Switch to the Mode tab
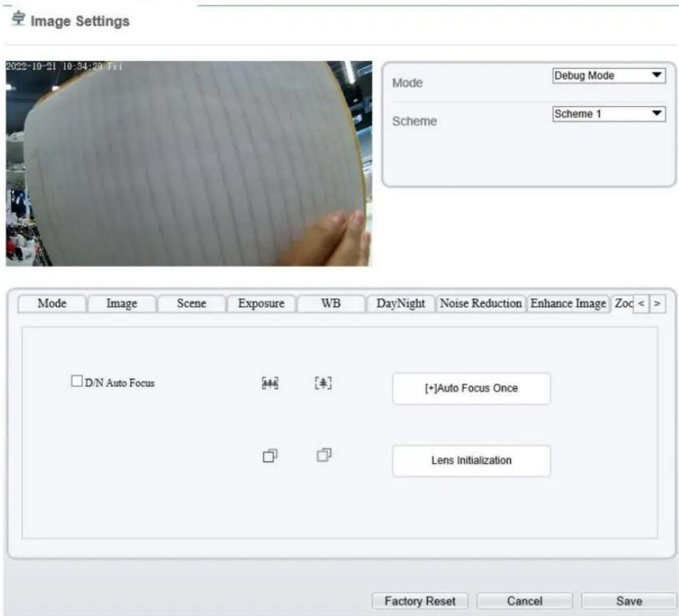 click(52, 304)
